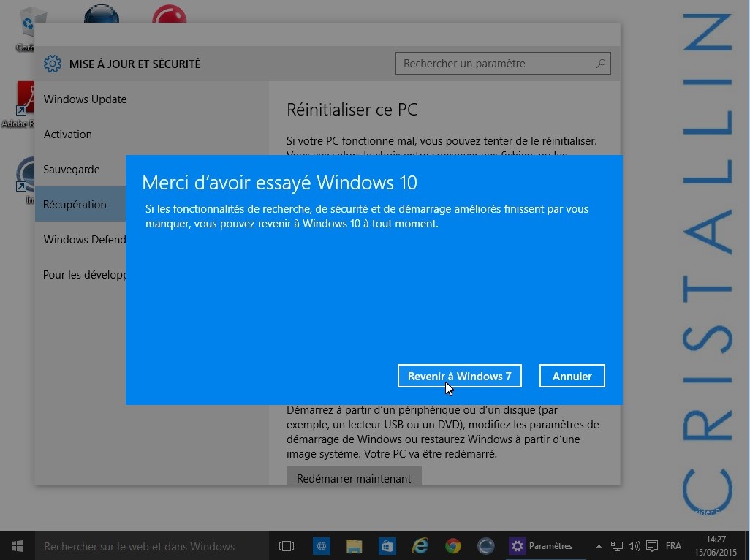750x560 pixels.
Task: Click the taskbar search box
Action: click(151, 546)
